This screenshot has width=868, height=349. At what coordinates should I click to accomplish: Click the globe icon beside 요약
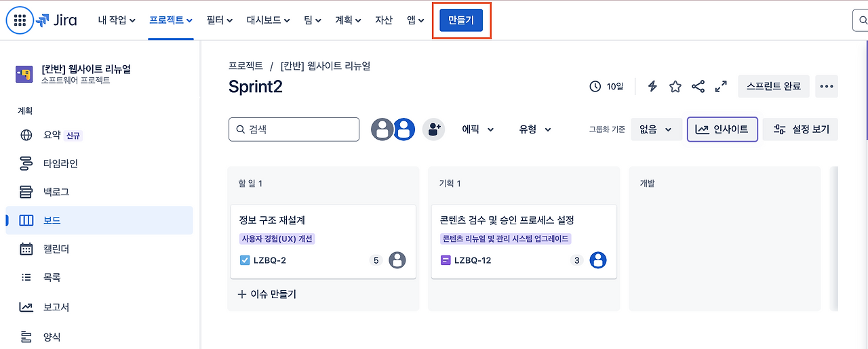[x=26, y=135]
